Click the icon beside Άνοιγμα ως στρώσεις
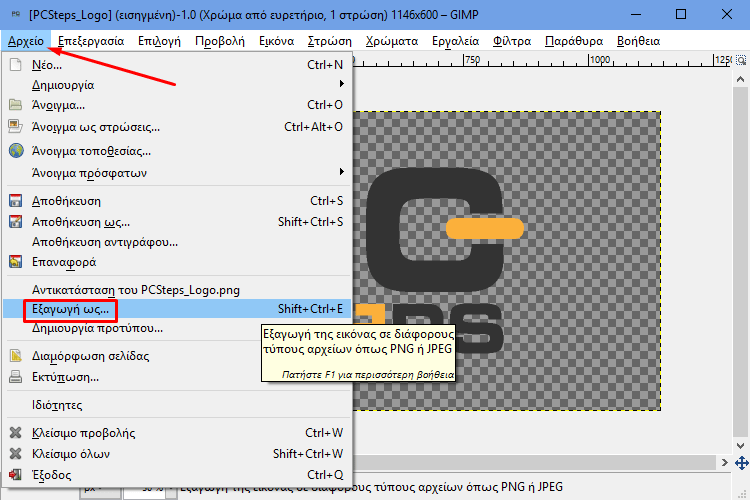The image size is (750, 500). click(x=15, y=126)
